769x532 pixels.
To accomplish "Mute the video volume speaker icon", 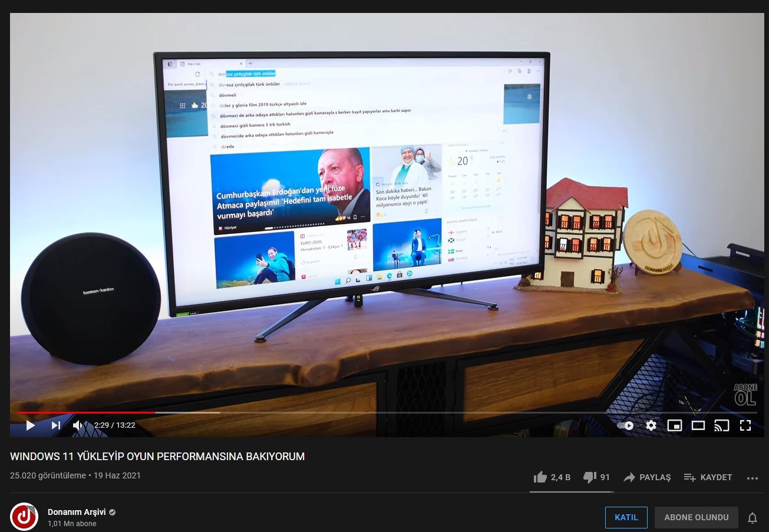I will coord(79,425).
